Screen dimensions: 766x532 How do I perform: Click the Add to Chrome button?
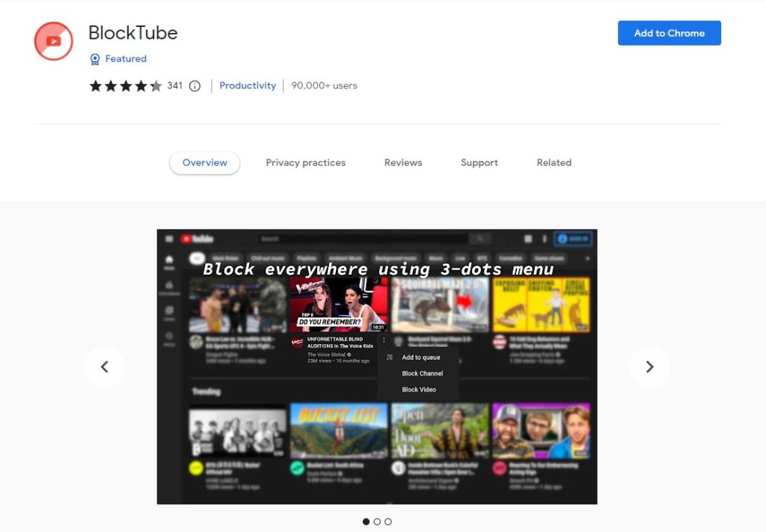tap(670, 33)
